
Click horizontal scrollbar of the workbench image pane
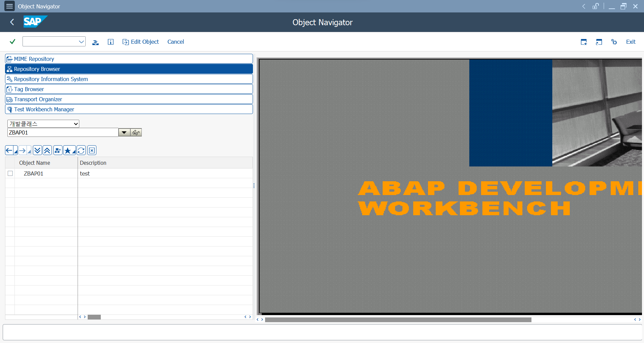[x=398, y=319]
